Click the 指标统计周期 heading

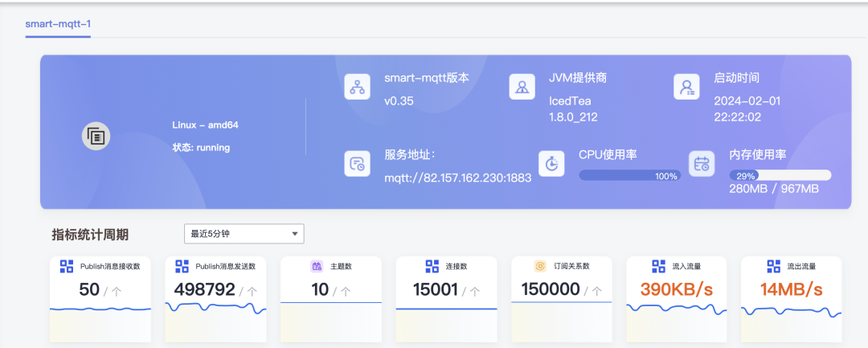(x=90, y=235)
